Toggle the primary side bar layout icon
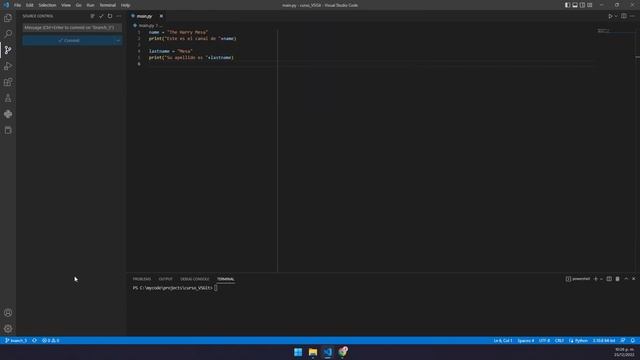Image resolution: width=640 pixels, height=360 pixels. (x=567, y=5)
